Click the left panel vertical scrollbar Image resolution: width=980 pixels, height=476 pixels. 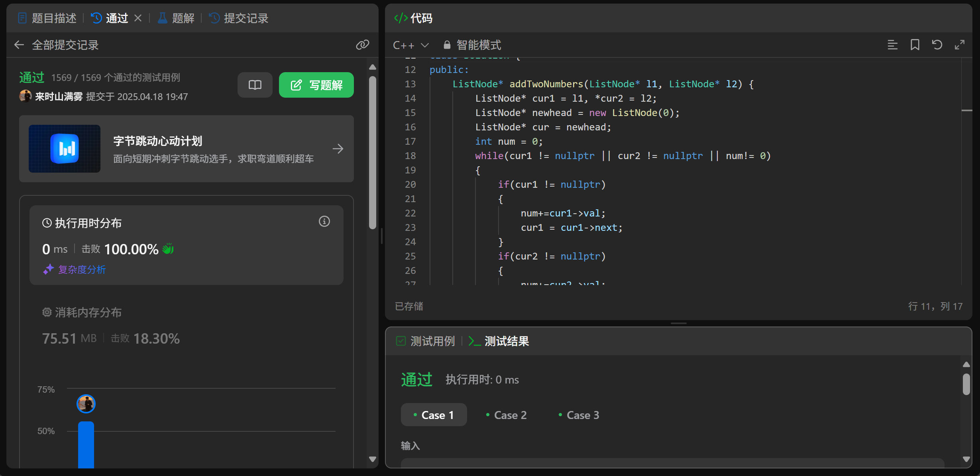tap(373, 151)
